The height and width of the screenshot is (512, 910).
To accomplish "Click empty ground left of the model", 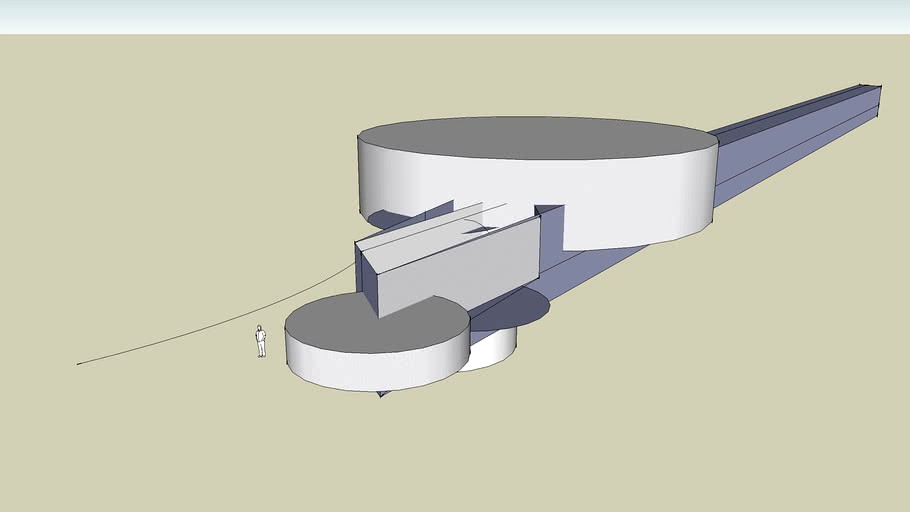I will [150, 200].
